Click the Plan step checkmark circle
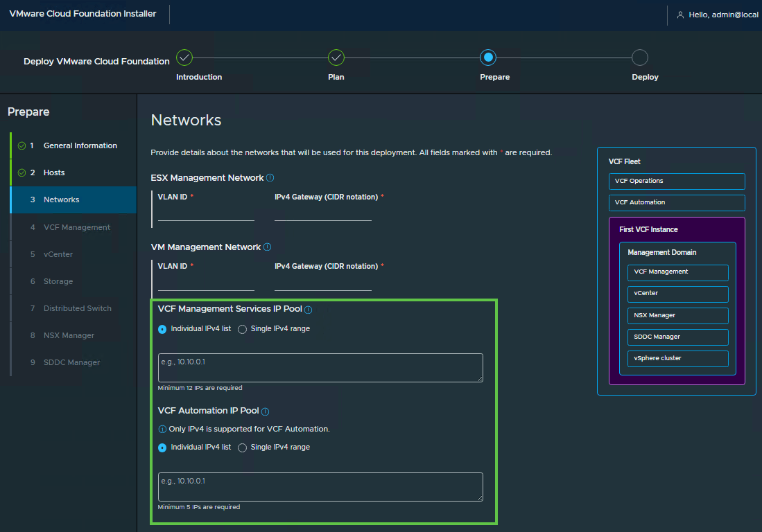The height and width of the screenshot is (532, 762). 336,57
